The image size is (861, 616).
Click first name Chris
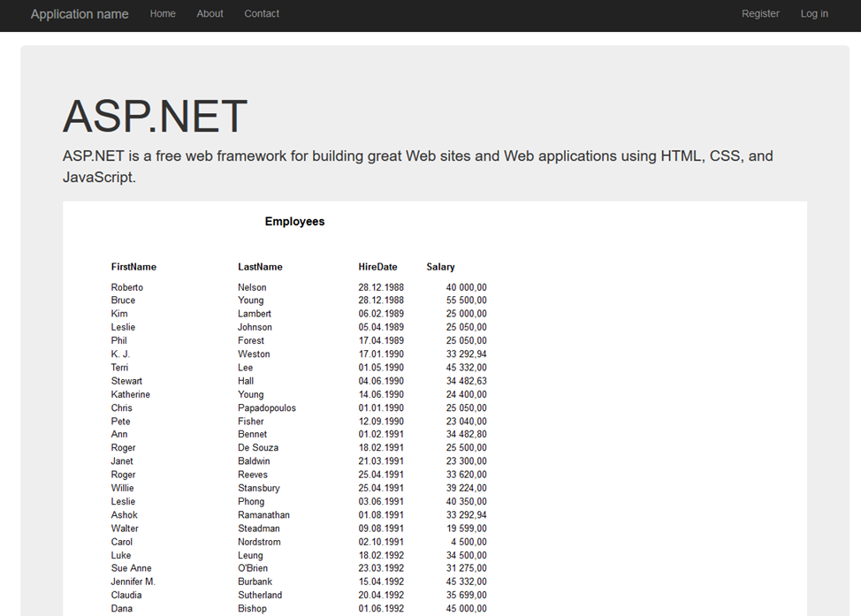coord(121,408)
